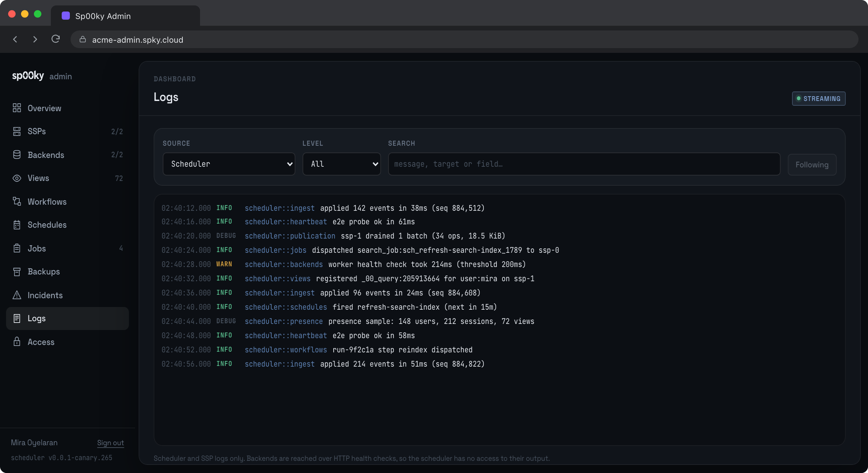Click the Access lock icon

tap(17, 342)
